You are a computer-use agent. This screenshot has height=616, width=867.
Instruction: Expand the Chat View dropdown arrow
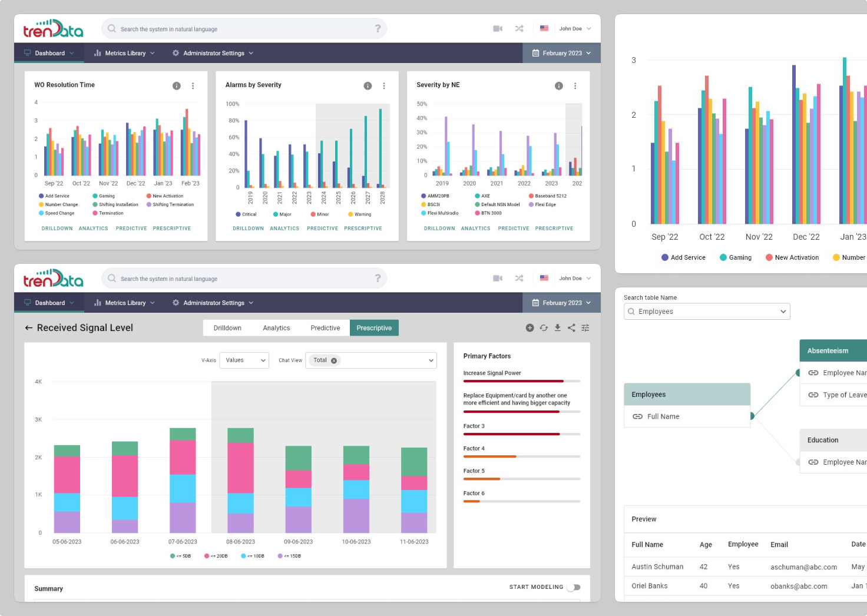point(431,360)
